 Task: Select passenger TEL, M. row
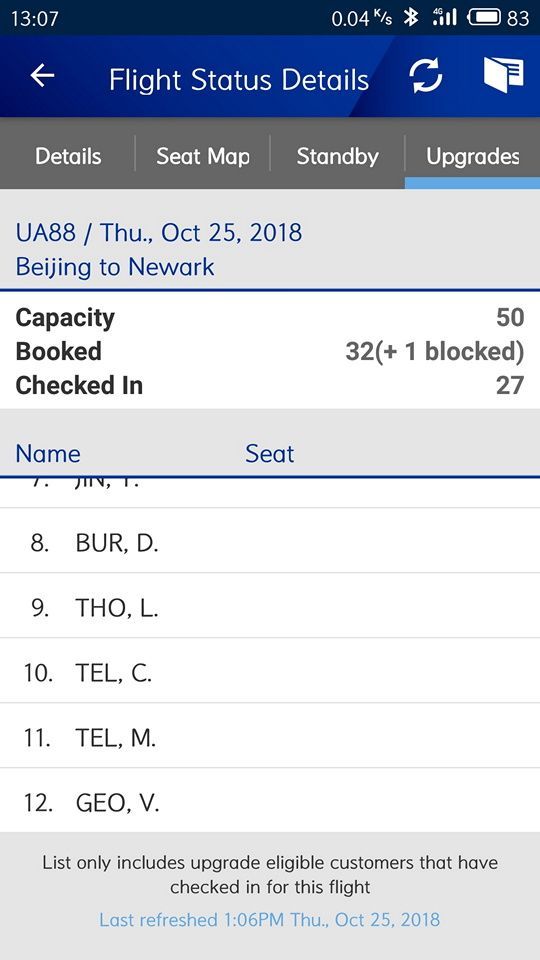click(x=270, y=735)
